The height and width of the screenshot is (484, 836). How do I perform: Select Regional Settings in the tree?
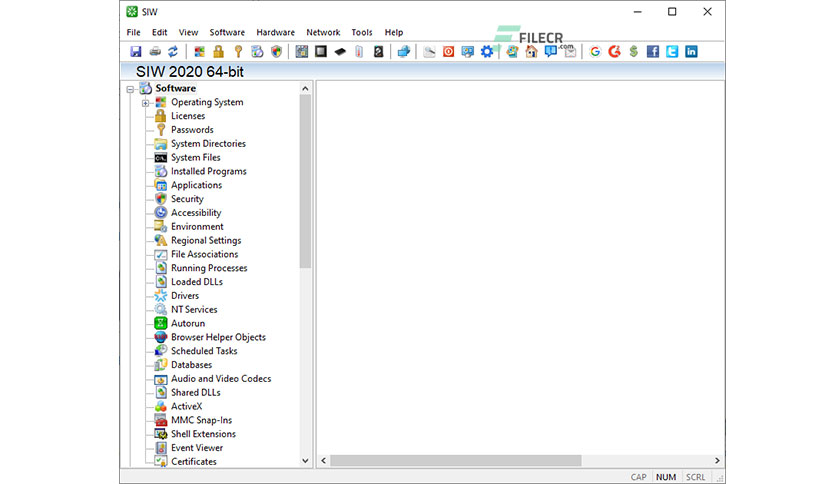(206, 240)
